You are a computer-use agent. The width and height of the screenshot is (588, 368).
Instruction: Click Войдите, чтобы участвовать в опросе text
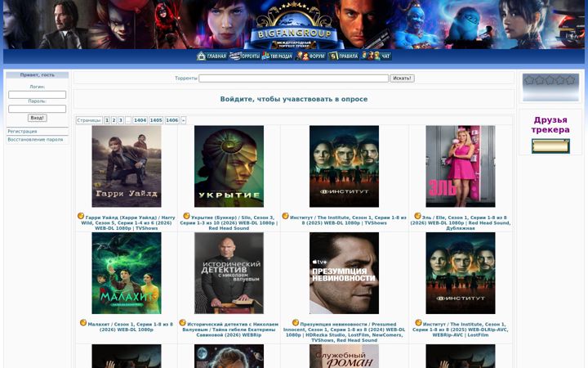[294, 99]
